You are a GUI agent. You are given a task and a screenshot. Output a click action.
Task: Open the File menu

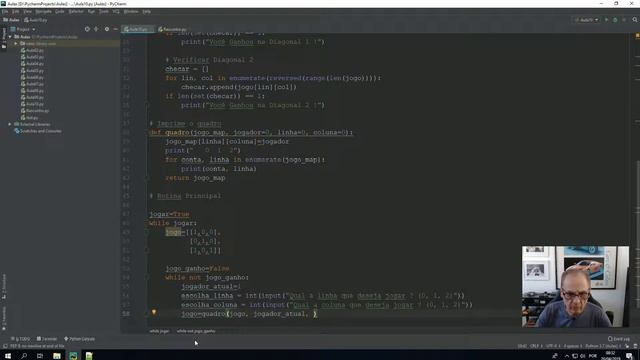pos(5,11)
